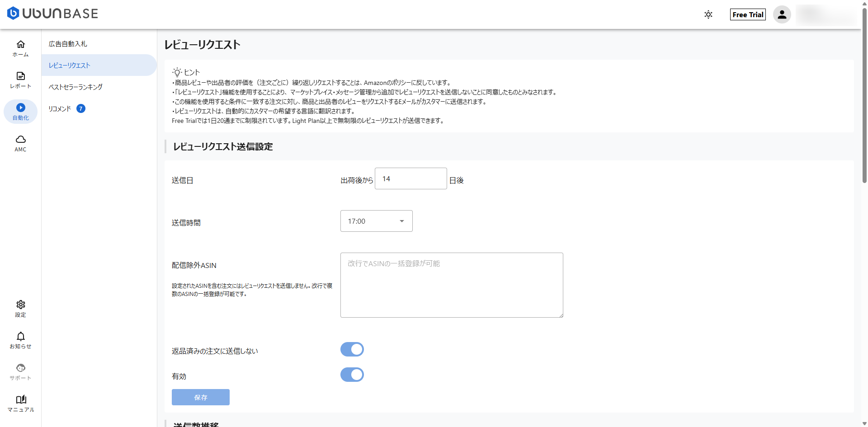Screen dimensions: 868x427
Task: Select 広告自動入札 menu item
Action: [x=68, y=44]
